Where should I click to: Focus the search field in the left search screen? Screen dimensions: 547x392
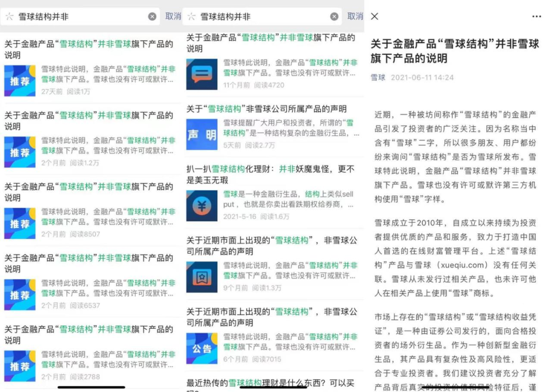tap(80, 16)
